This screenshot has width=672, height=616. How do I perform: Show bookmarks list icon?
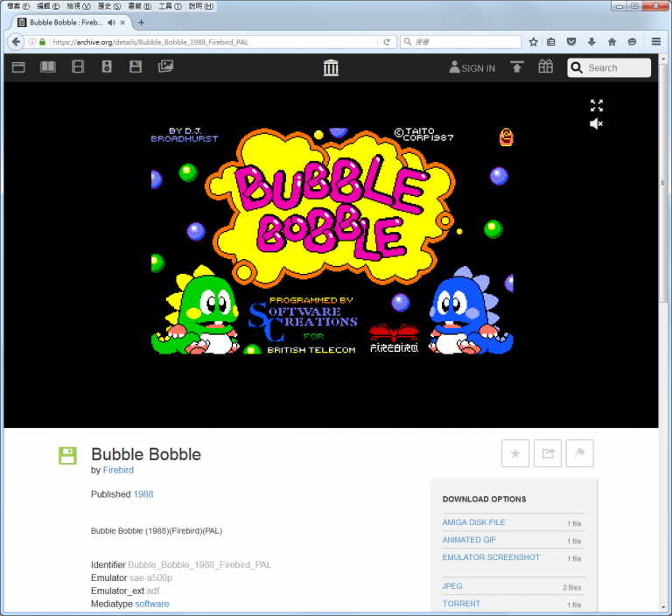[x=551, y=42]
